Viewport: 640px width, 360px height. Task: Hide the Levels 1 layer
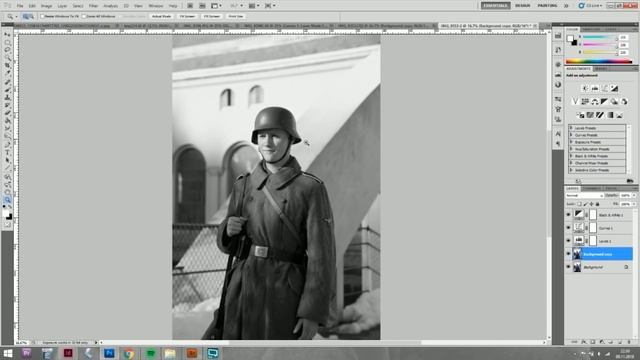click(x=569, y=241)
